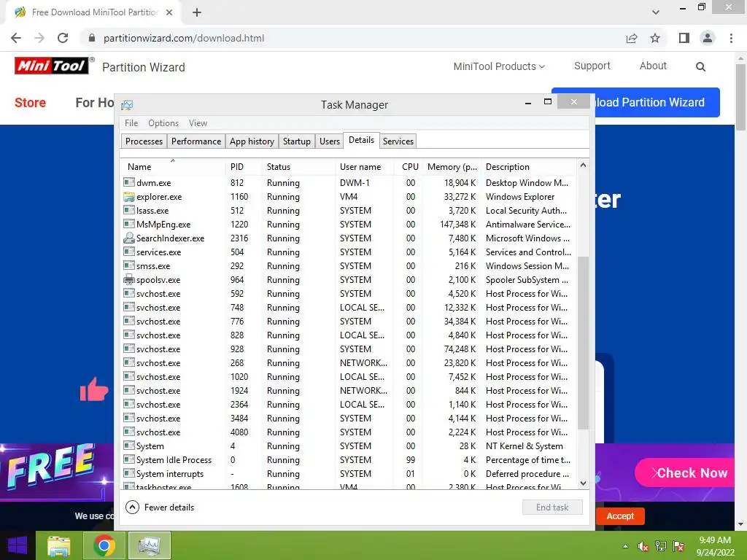Click the network tray icon
The height and width of the screenshot is (560, 747).
pos(661,547)
